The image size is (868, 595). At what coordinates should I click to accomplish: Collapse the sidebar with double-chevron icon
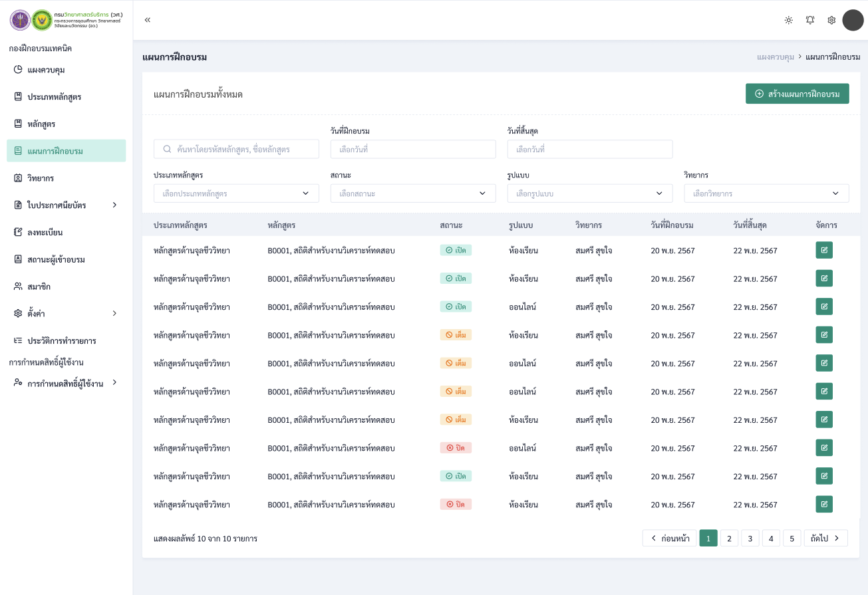(x=148, y=20)
